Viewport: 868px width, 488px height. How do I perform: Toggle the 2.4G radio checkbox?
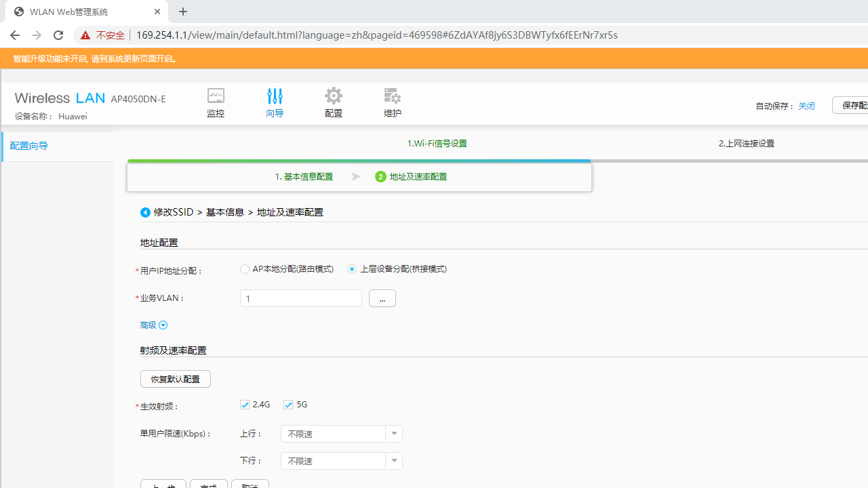click(245, 405)
